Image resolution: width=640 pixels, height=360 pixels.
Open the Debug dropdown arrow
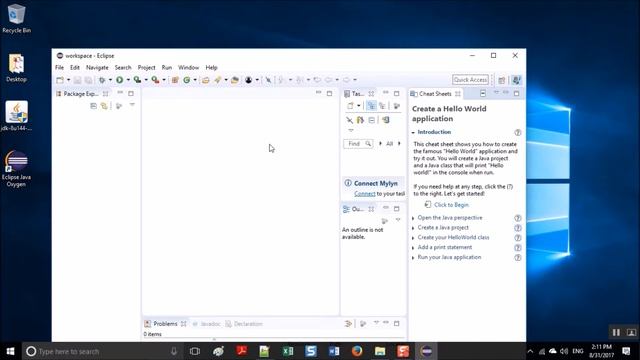coord(110,80)
